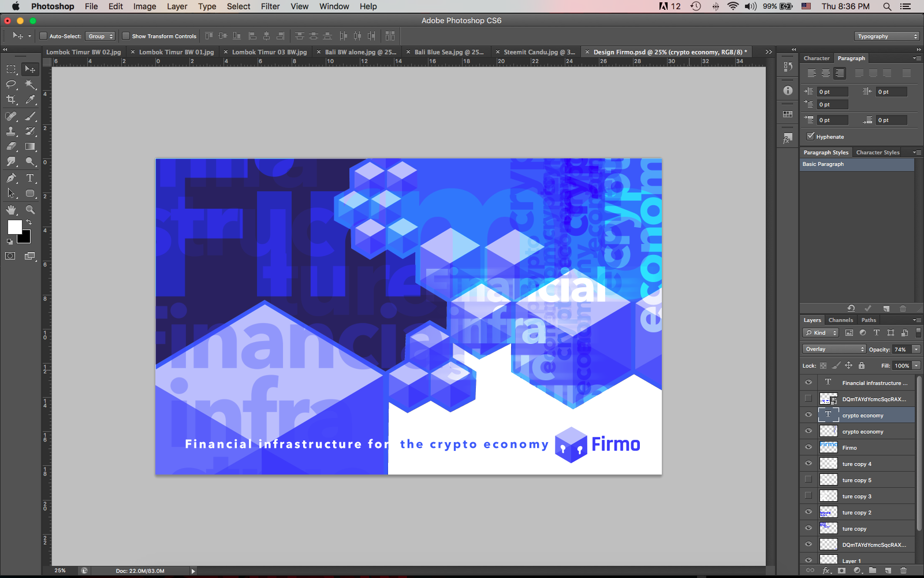Select the History Brush tool
Screen dimensions: 924x578
(30, 131)
